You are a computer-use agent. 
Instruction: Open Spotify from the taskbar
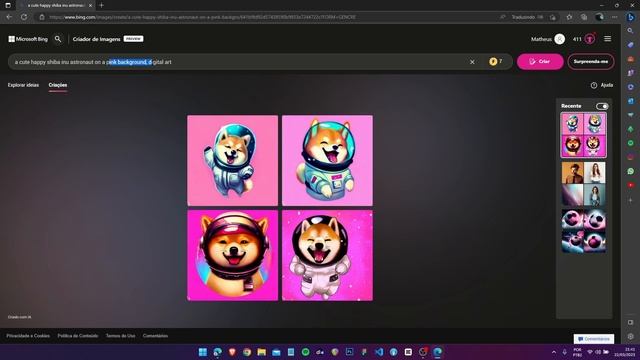pos(305,352)
